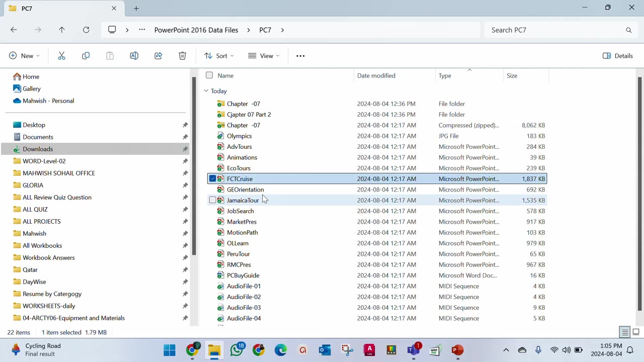Show hidden breadcrumb path ellipsis
Image resolution: width=644 pixels, height=362 pixels.
tap(142, 30)
